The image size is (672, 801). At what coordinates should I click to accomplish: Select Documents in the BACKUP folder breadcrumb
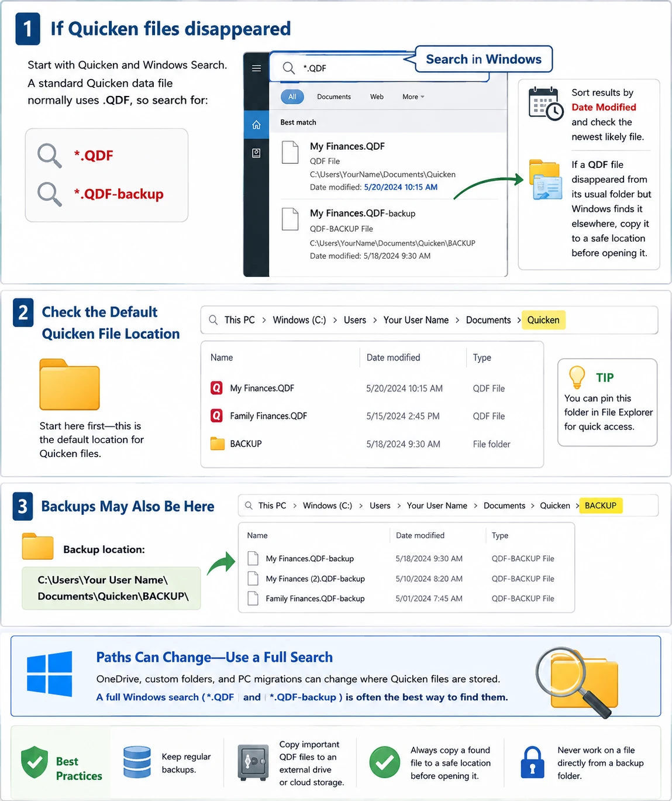point(504,506)
